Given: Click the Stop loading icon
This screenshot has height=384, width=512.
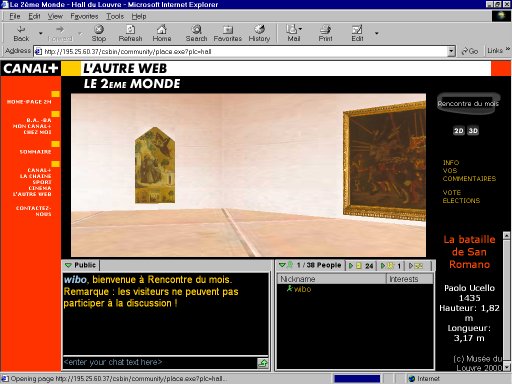Looking at the screenshot, I should tap(99, 30).
